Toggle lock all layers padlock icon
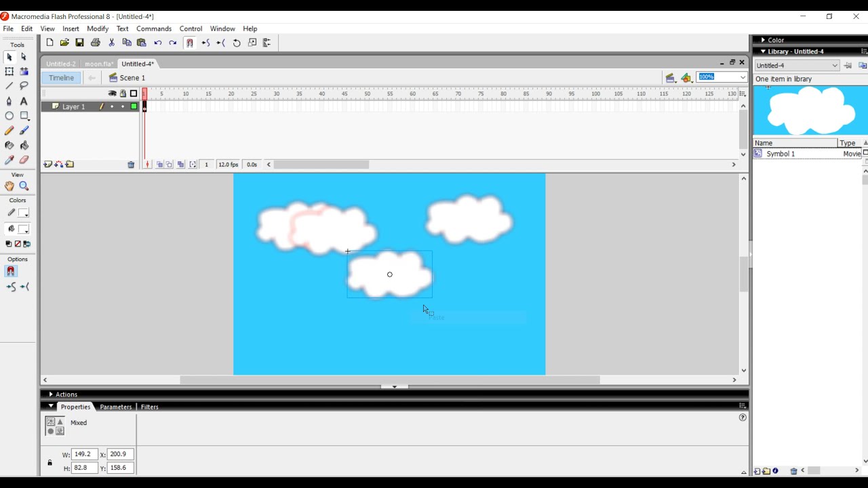 [123, 94]
